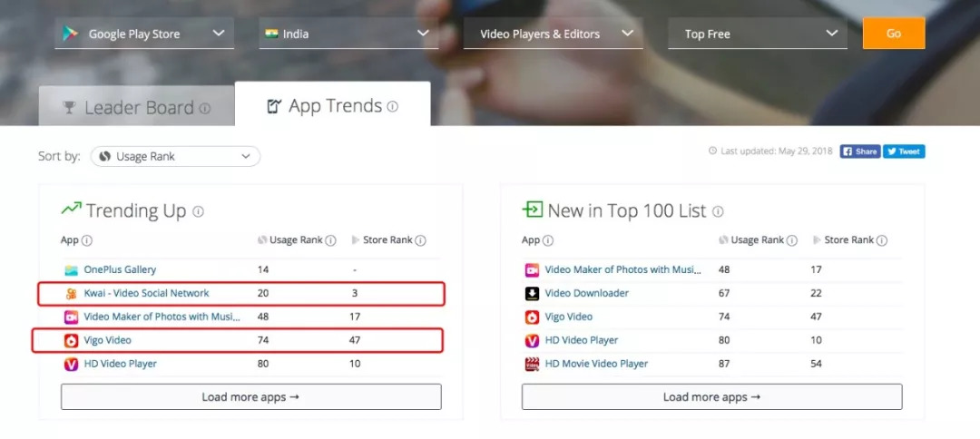Image resolution: width=980 pixels, height=439 pixels.
Task: Click Video Downloader usage rank value 67
Action: 724,293
